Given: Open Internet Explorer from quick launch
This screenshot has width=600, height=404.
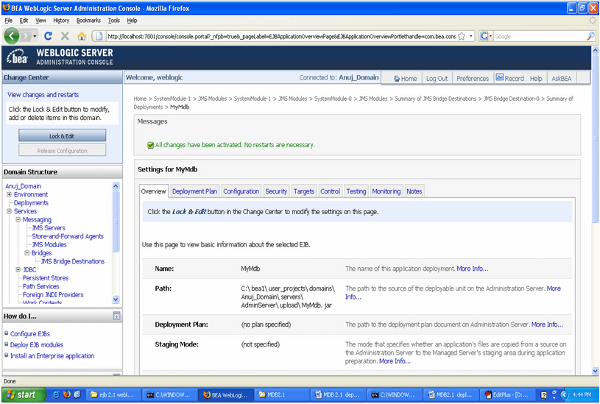Looking at the screenshot, I should click(56, 395).
